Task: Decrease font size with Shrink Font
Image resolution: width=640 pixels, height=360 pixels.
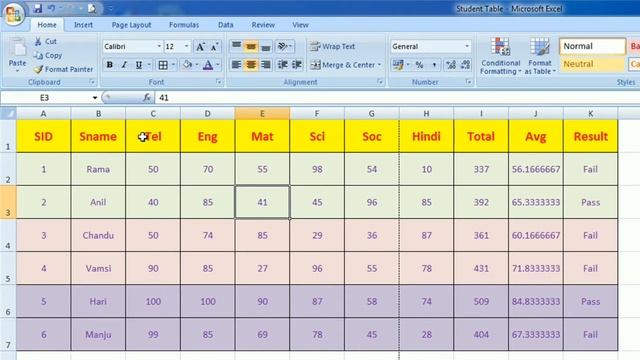Action: (x=215, y=47)
